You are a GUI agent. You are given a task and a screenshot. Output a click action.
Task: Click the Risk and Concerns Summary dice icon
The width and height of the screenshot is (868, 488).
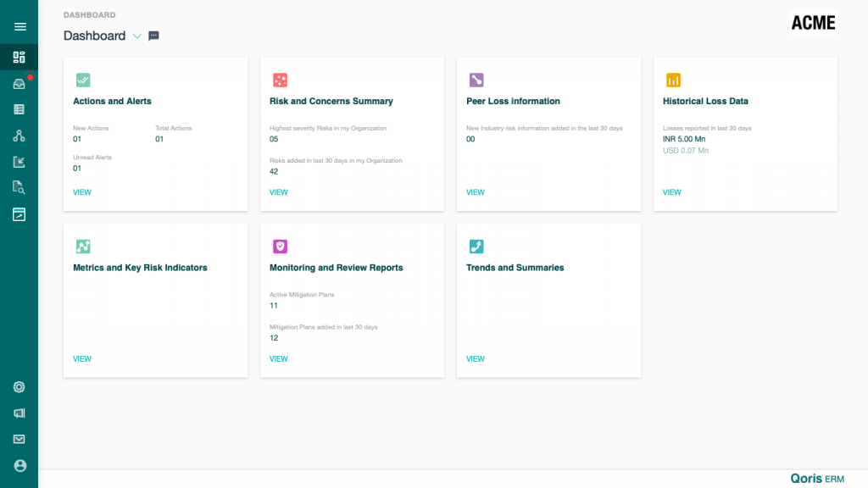pos(280,80)
